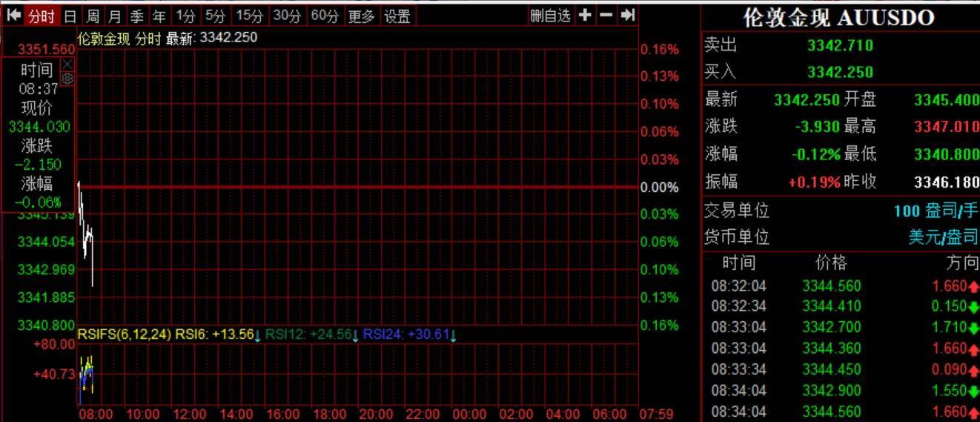
Task: Open the gear settings on the info box
Action: click(x=67, y=78)
